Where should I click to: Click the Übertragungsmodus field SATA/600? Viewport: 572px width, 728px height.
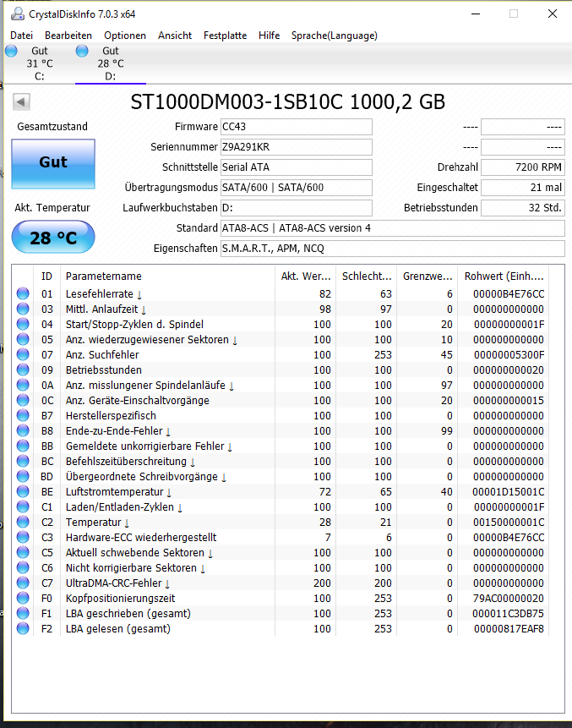click(x=297, y=188)
